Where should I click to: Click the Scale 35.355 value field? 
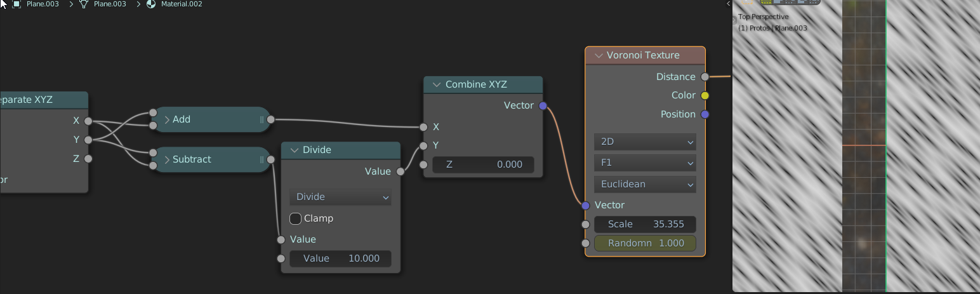[x=645, y=224]
